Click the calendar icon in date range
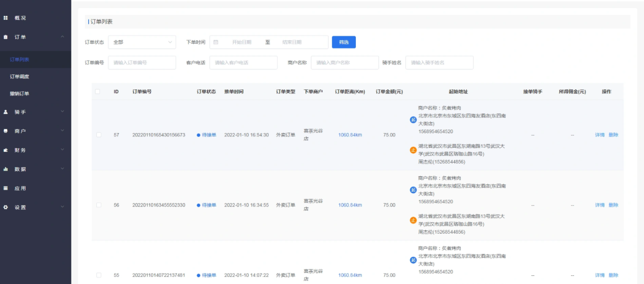This screenshot has height=284, width=644. [x=216, y=42]
